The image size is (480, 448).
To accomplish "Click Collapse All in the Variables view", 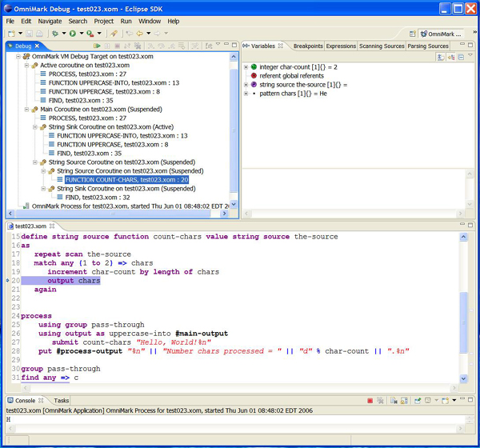I will click(x=462, y=58).
